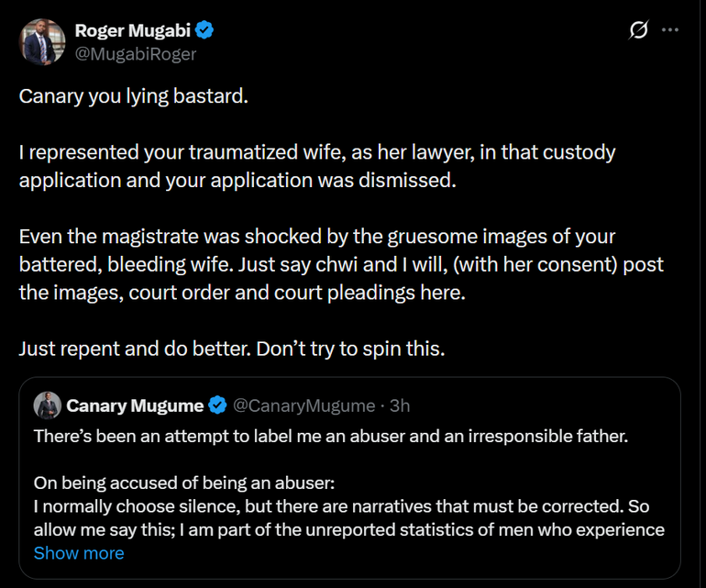
Task: Click quoted text "There's been an attempt"
Action: coord(330,436)
